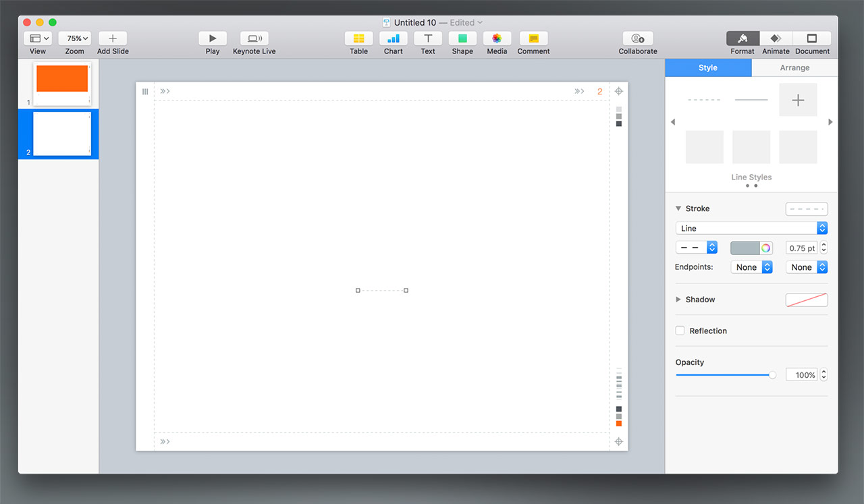Open the Line stroke type dropdown
The image size is (864, 504).
click(751, 228)
